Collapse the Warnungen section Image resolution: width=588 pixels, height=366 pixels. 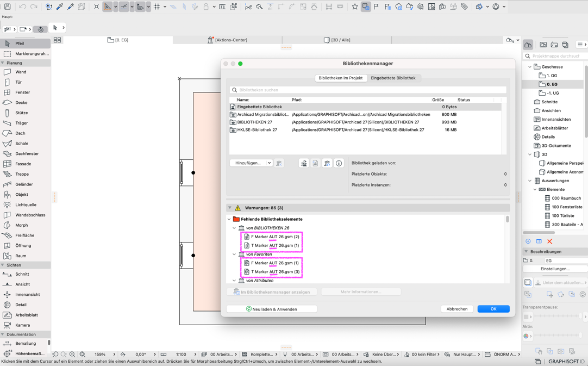(x=230, y=208)
